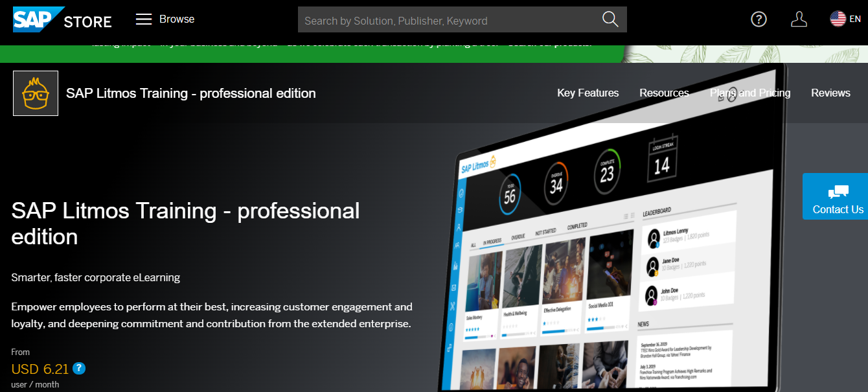Open the Contact Us chat button
Viewport: 868px width, 392px height.
pyautogui.click(x=836, y=196)
